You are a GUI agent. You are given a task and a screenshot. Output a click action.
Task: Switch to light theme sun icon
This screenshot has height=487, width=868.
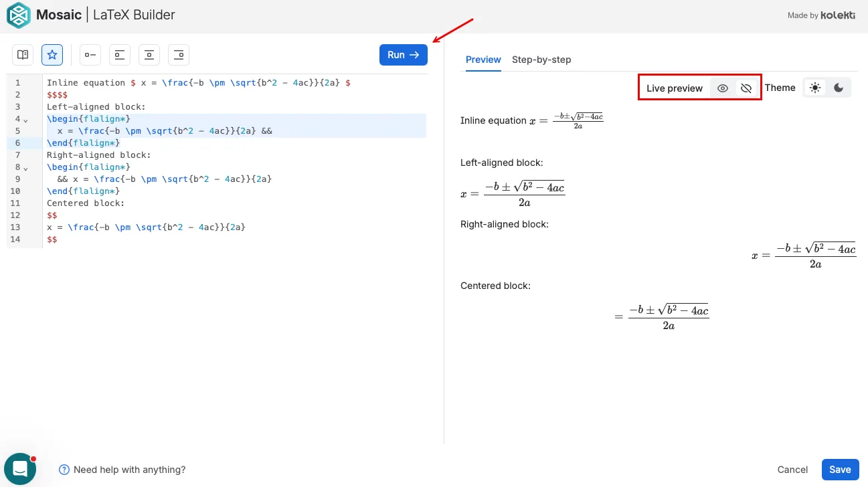(x=814, y=88)
